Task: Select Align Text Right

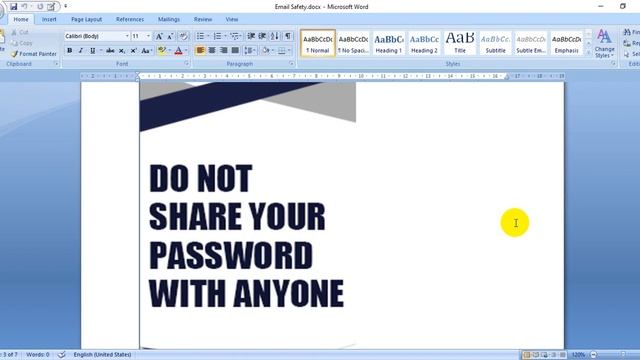Action: pyautogui.click(x=223, y=51)
